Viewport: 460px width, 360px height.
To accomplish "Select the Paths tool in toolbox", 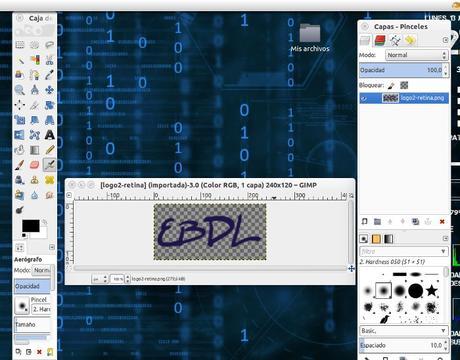I will pyautogui.click(x=35, y=75).
